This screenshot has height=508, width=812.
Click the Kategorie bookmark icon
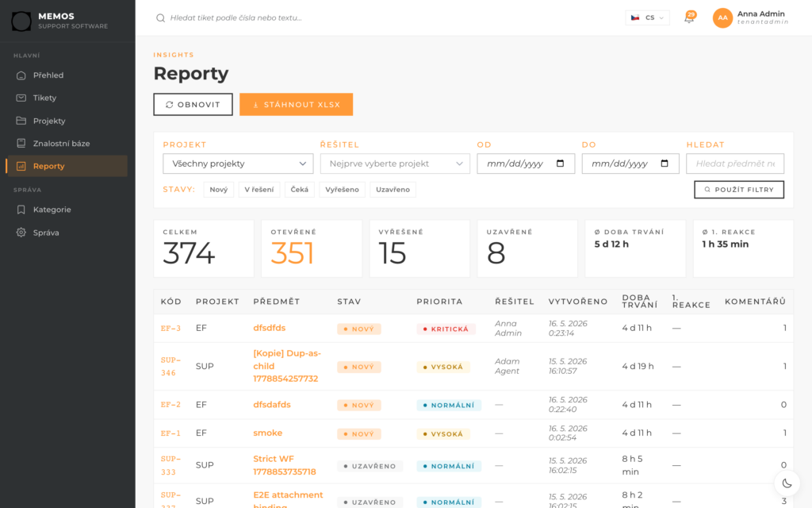pos(21,210)
